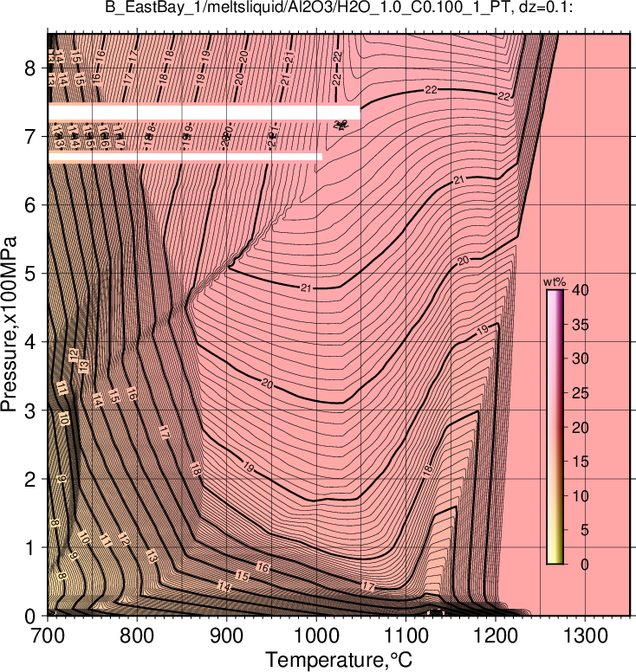Click pressure axis tick 8

tap(30, 68)
